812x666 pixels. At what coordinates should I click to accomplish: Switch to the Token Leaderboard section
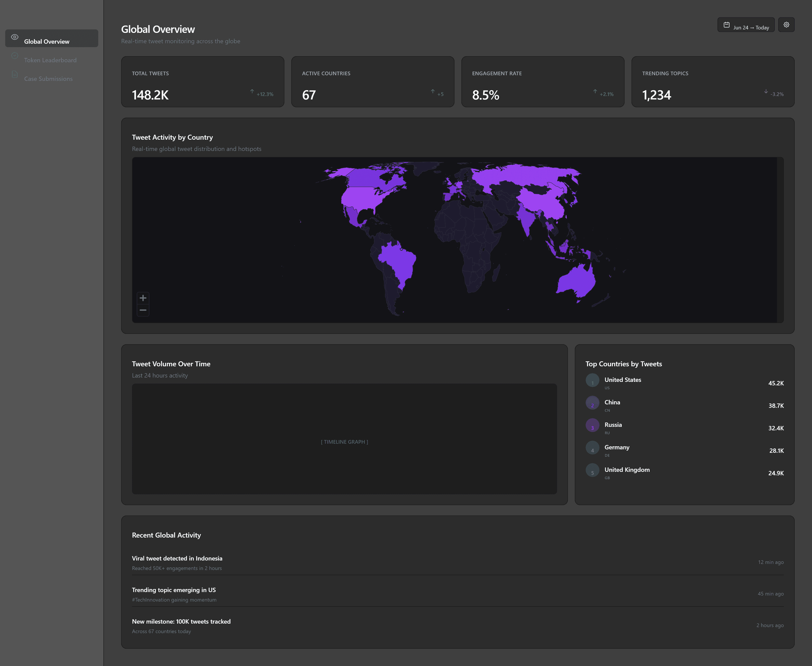(50, 60)
